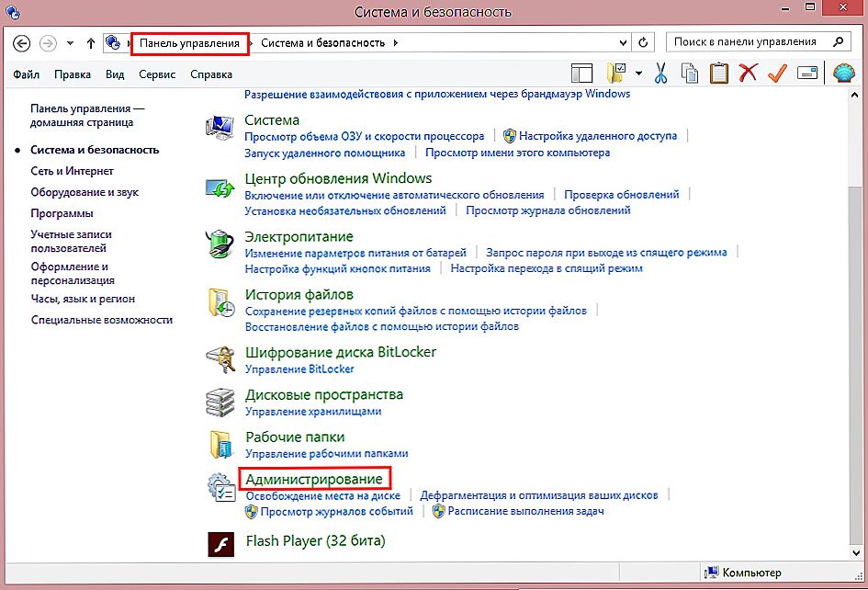Viewport: 868px width, 590px height.
Task: Open Просмотр журнала обновлений
Action: click(548, 210)
